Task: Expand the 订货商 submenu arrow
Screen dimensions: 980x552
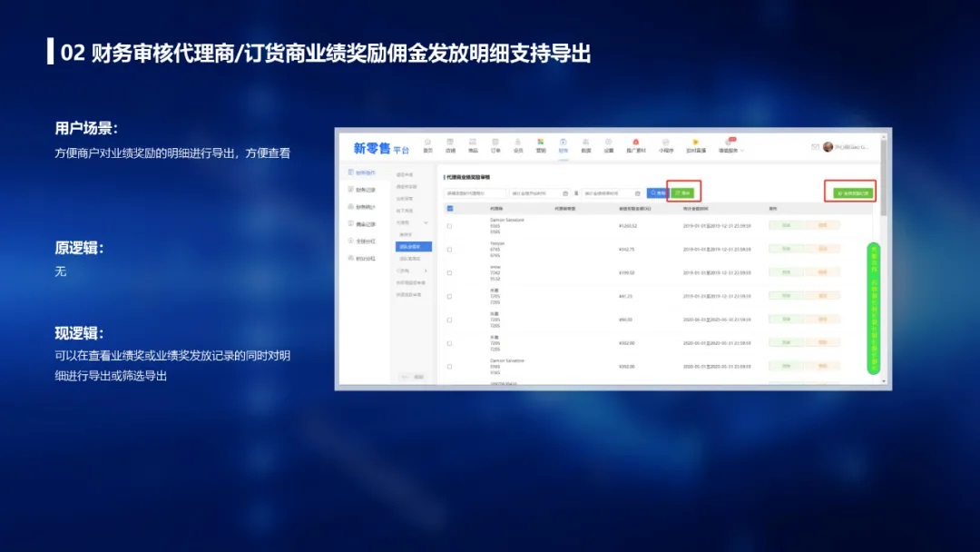Action: click(426, 271)
